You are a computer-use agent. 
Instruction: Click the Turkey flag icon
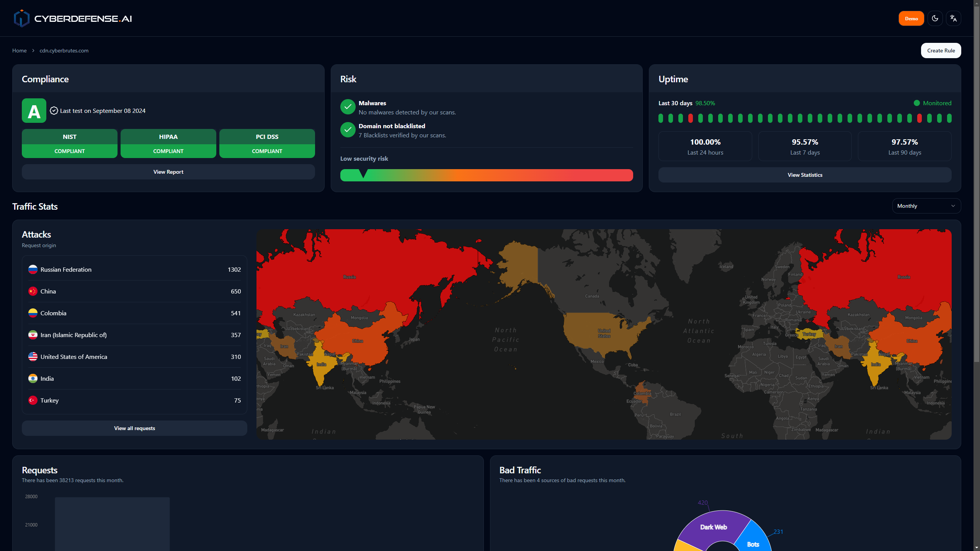point(33,400)
